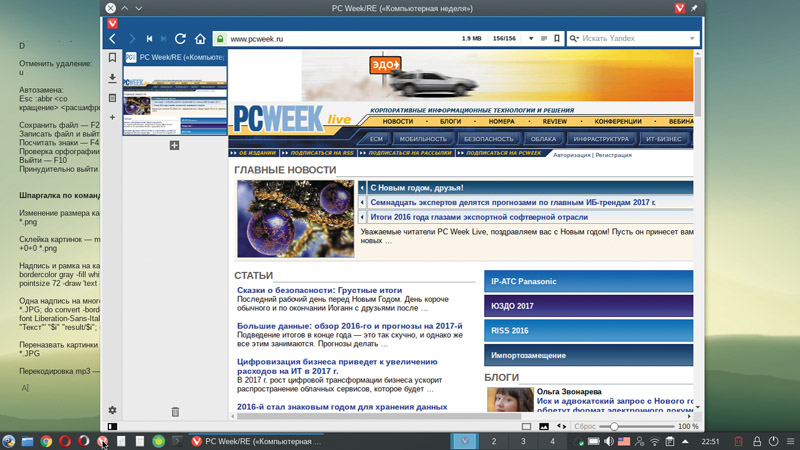
Task: Click the rewind history button
Action: [x=149, y=39]
